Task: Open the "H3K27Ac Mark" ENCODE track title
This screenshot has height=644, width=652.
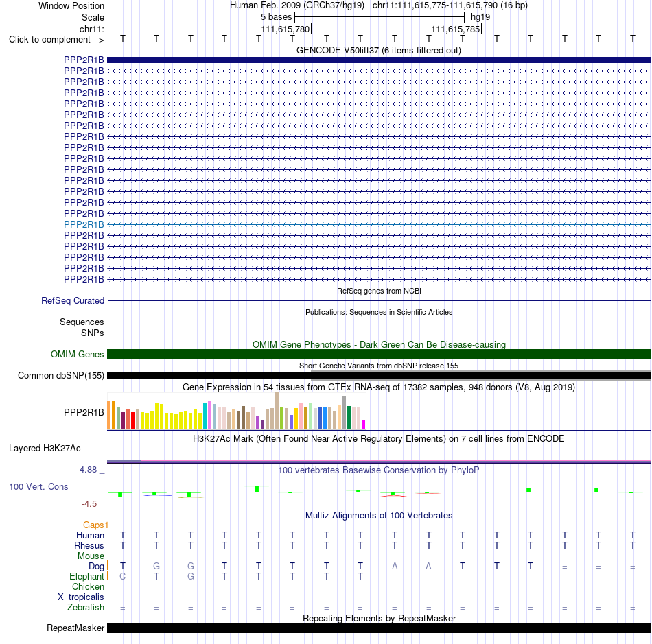Action: point(379,439)
